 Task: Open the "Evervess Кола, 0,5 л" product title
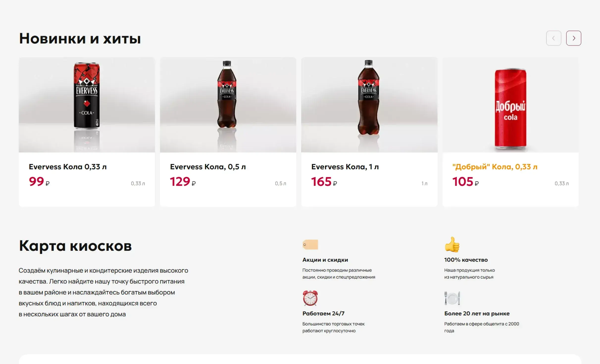[x=208, y=167]
